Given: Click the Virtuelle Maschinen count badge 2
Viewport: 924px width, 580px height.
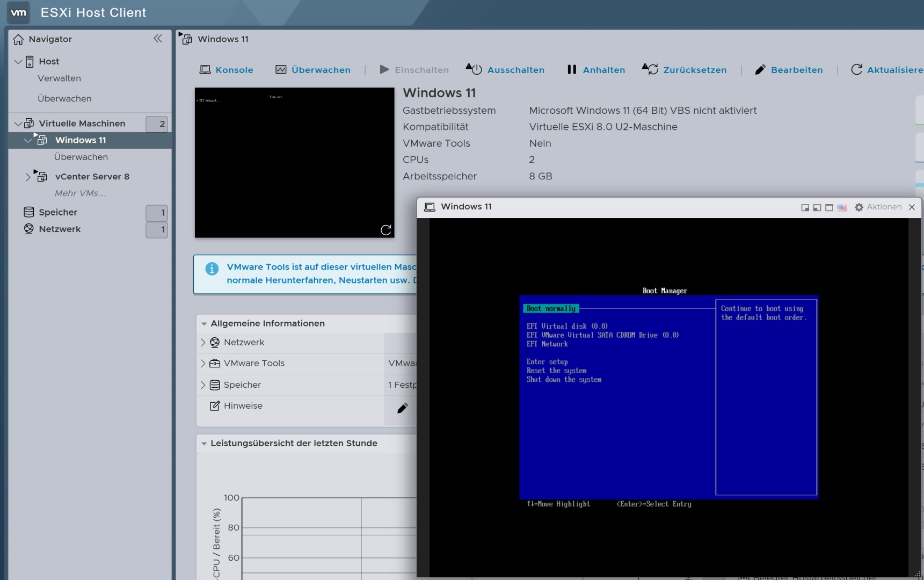Looking at the screenshot, I should [157, 124].
